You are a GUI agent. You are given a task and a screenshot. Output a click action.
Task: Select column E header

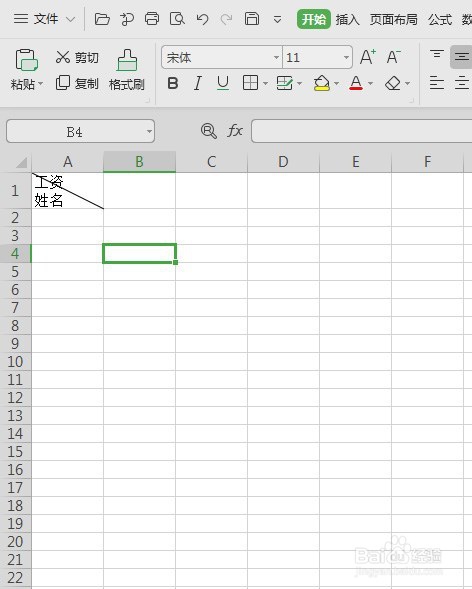click(355, 162)
